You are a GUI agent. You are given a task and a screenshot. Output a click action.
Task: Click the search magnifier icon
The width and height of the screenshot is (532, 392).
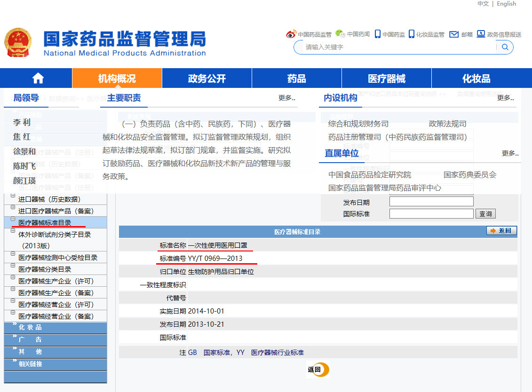(505, 47)
